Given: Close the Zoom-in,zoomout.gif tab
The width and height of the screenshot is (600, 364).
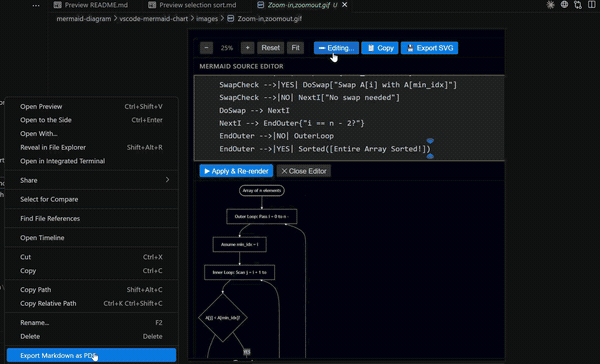Looking at the screenshot, I should (345, 5).
